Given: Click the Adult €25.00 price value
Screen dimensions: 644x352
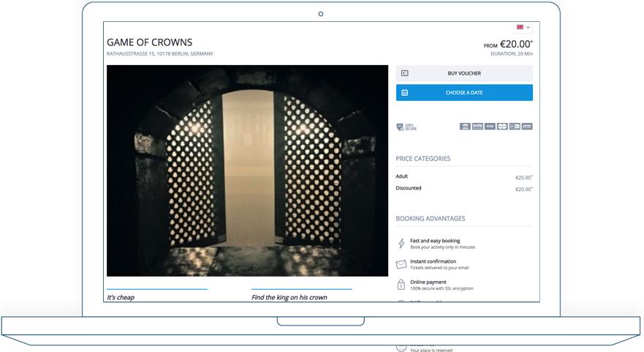Looking at the screenshot, I should click(x=524, y=178).
